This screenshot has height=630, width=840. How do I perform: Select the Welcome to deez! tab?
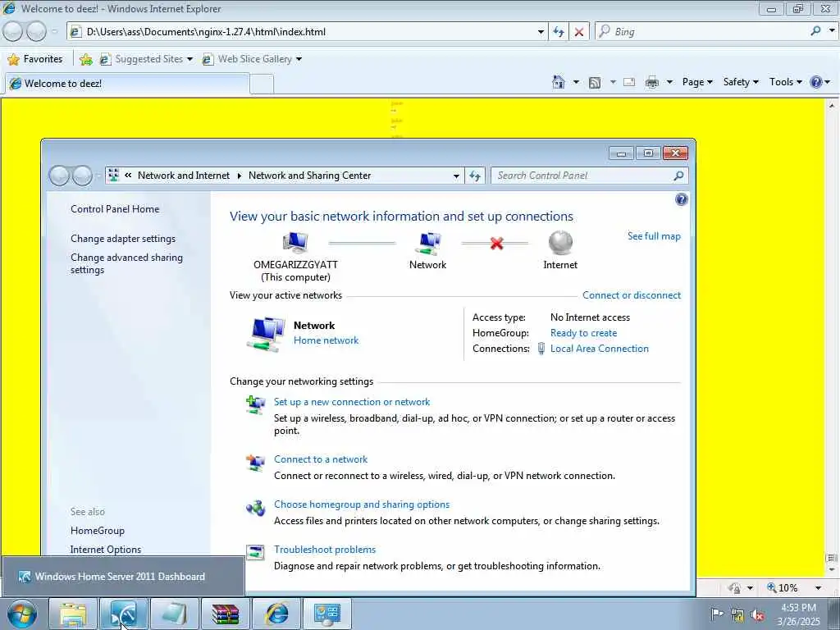click(x=127, y=84)
